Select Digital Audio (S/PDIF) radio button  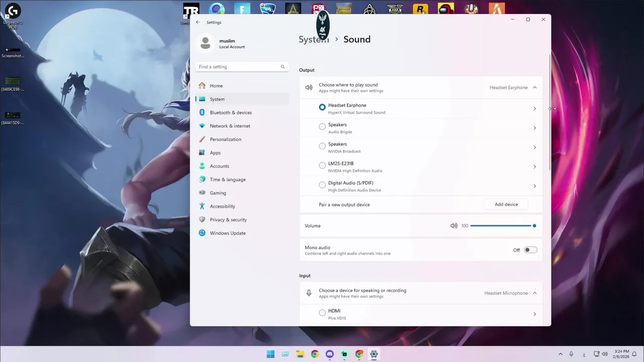tap(322, 185)
